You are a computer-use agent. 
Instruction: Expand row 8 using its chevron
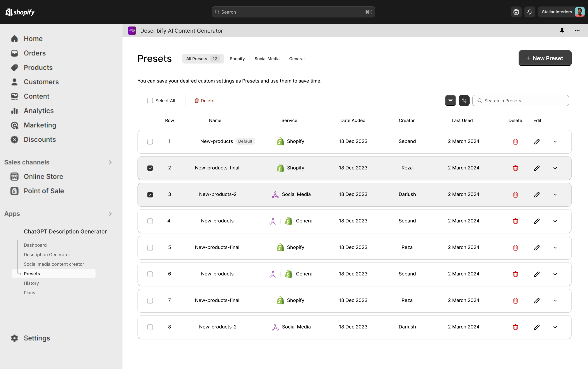[x=555, y=327]
